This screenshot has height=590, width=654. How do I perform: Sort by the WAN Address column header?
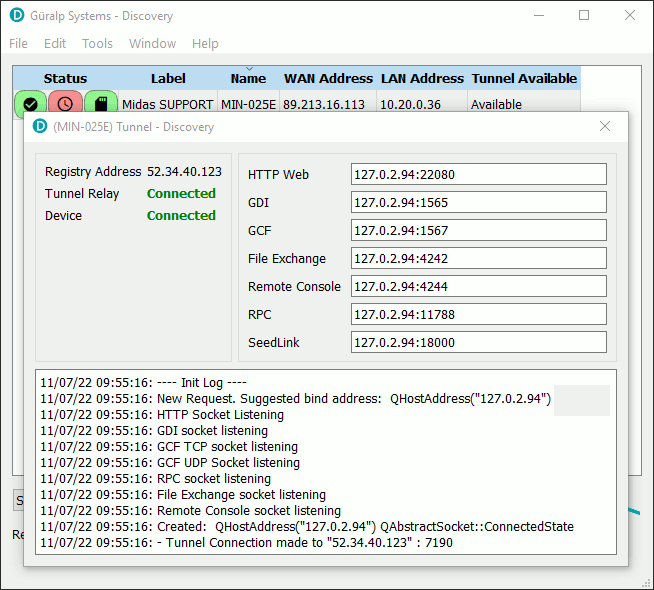(x=328, y=78)
